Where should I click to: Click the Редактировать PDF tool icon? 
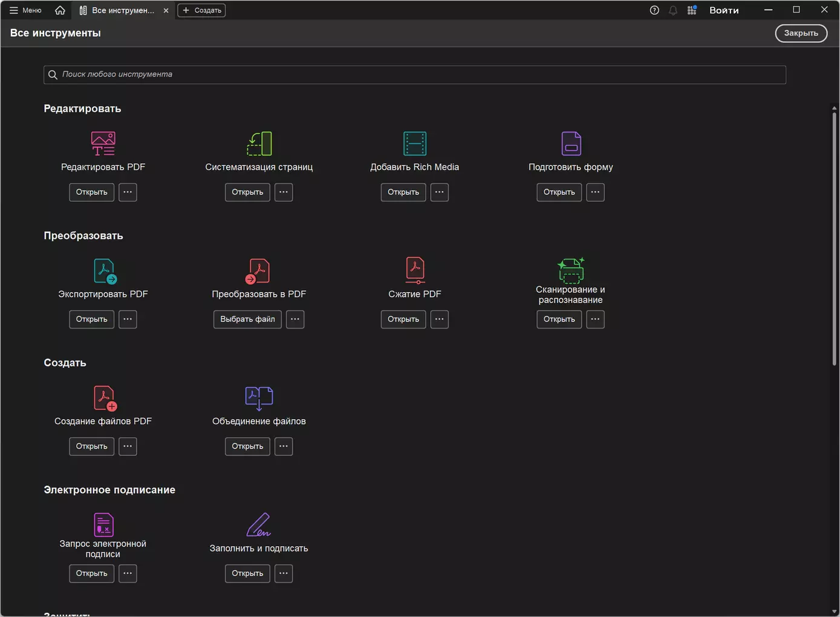click(103, 143)
